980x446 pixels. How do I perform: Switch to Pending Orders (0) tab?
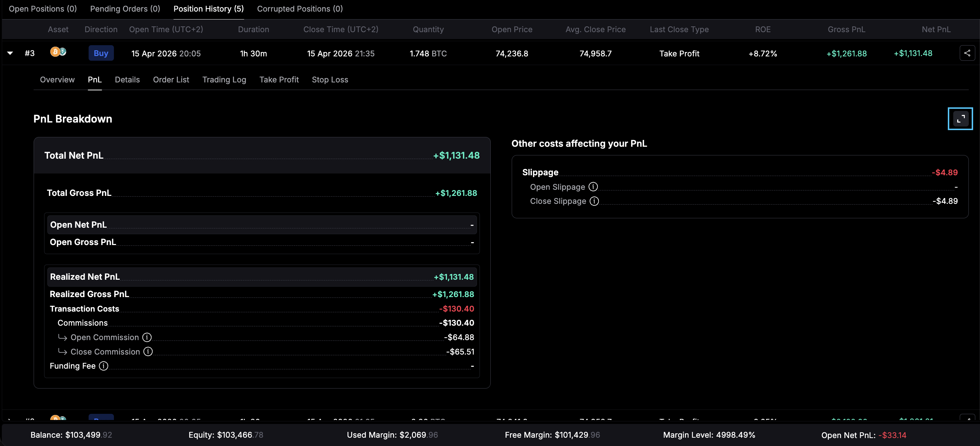click(x=125, y=9)
